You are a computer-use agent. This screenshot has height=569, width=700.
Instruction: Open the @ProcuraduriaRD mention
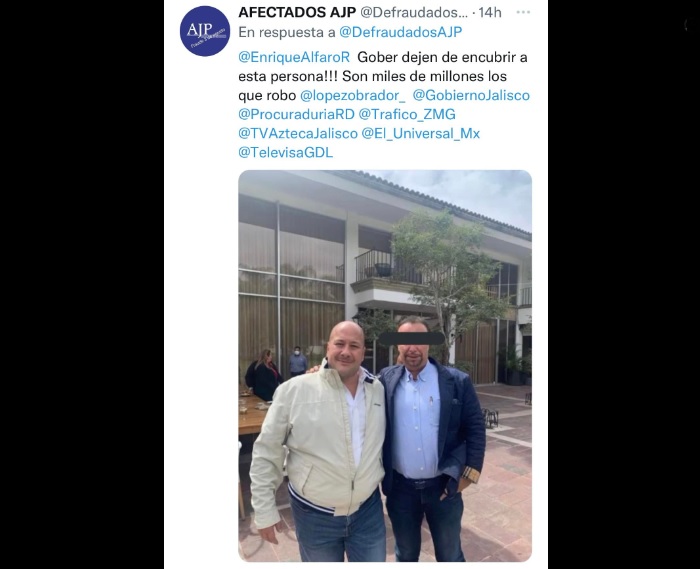(x=296, y=114)
